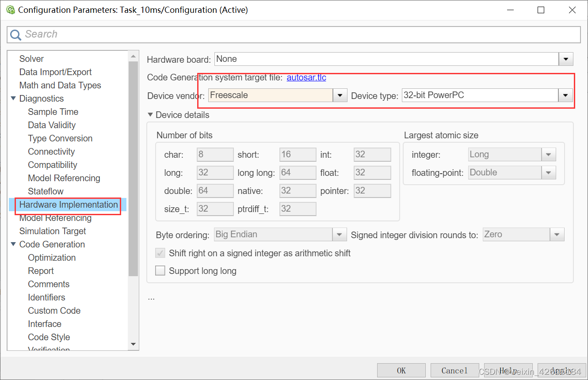Select Connectivity diagnostics
Screen dimensions: 588x380
click(51, 152)
